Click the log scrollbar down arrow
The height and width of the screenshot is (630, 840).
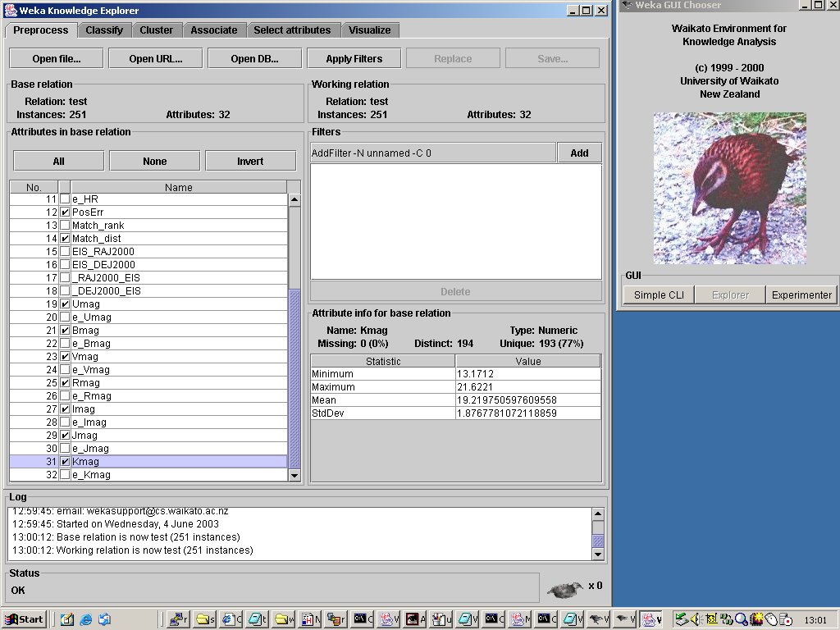[x=598, y=555]
